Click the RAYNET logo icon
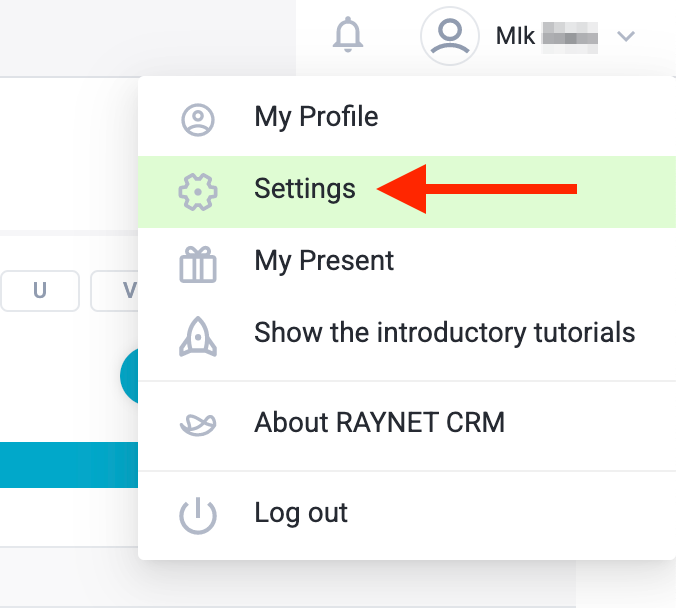 point(197,425)
